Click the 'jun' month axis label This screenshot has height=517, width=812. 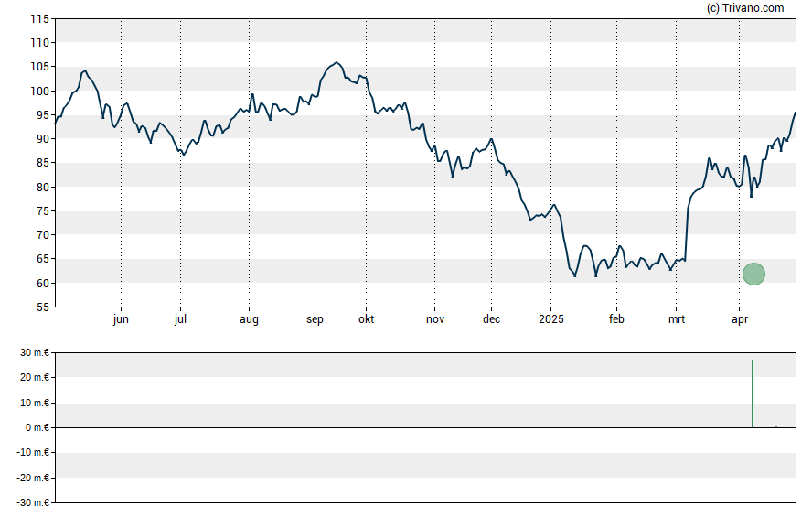click(121, 319)
